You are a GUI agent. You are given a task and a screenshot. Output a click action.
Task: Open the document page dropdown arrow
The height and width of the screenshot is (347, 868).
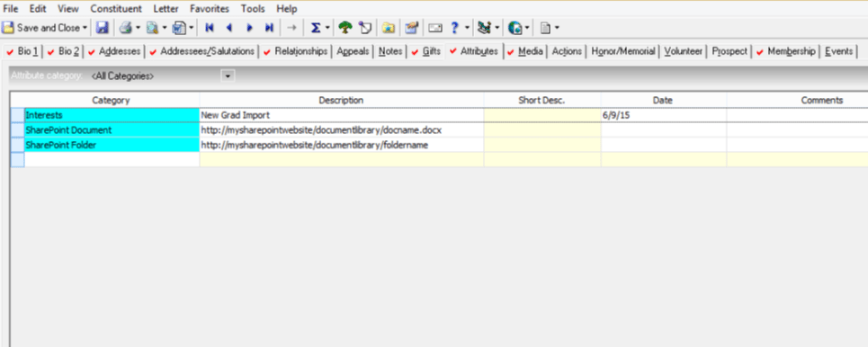(x=557, y=28)
